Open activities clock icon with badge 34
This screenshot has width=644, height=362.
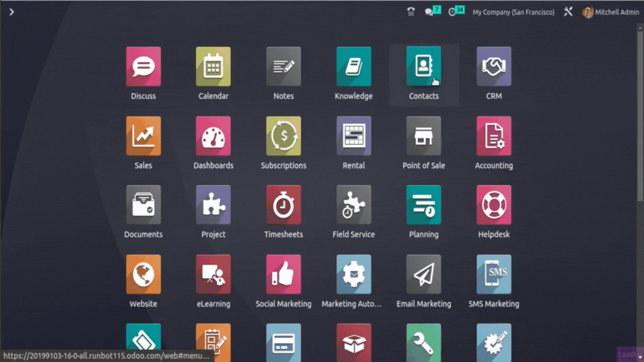click(456, 11)
